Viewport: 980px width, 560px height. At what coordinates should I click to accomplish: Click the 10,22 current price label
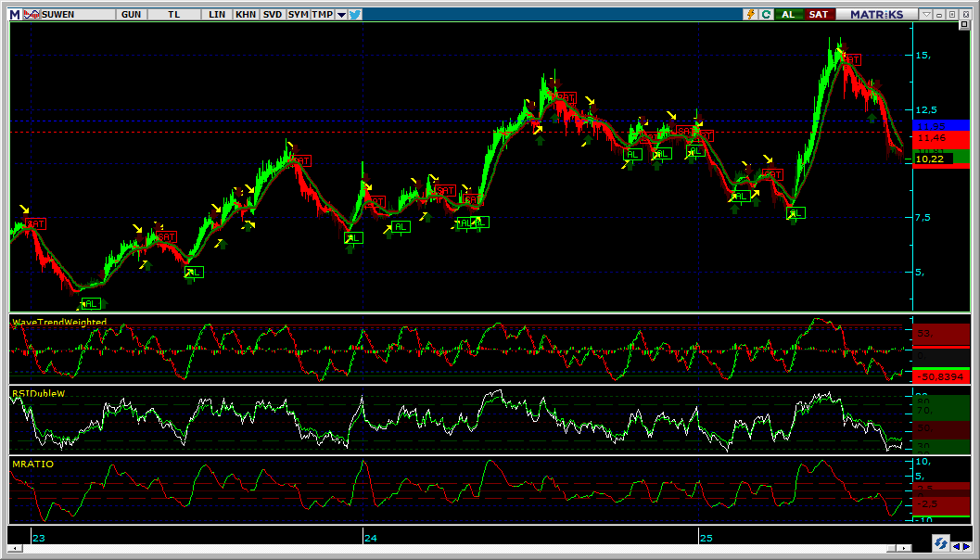click(x=933, y=159)
